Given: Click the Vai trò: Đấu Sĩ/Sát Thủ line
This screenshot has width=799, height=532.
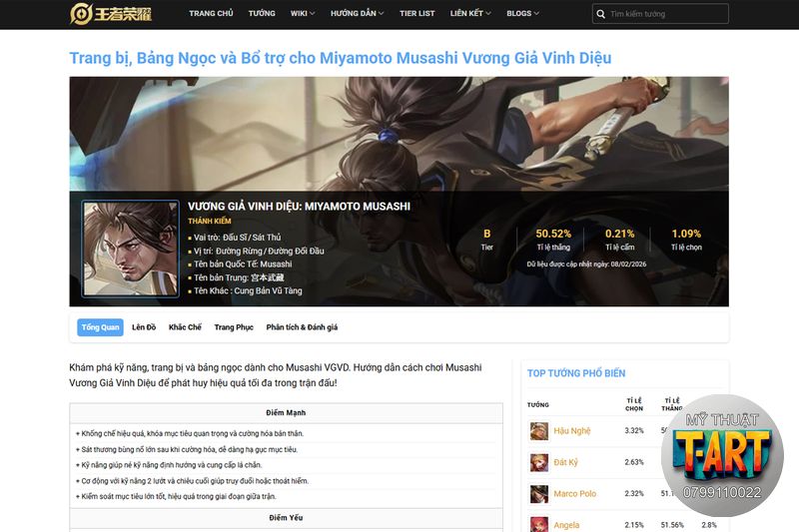Looking at the screenshot, I should (x=235, y=238).
